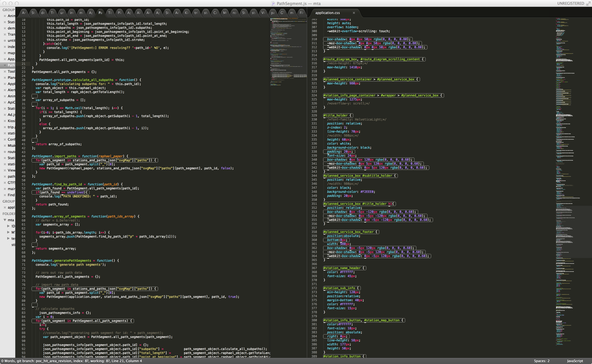Viewport: 592px width, 364px height.
Task: Close the Alert file in sidebar
Action: point(5,90)
